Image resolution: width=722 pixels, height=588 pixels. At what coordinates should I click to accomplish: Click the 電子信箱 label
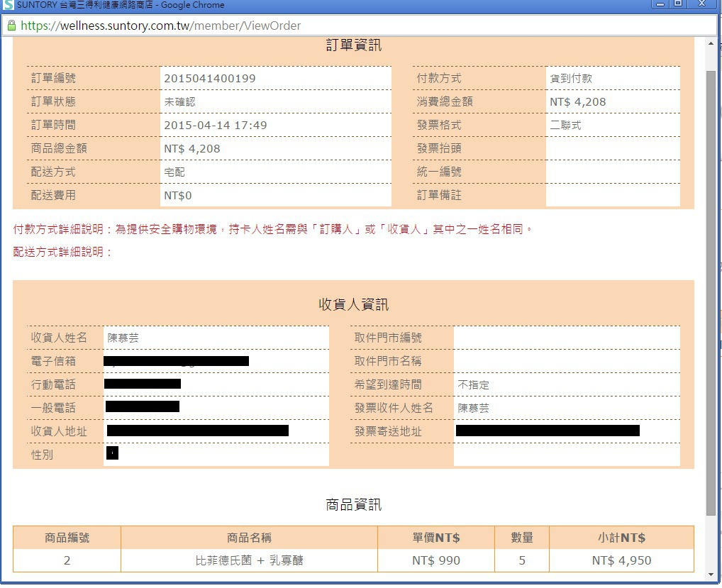click(x=53, y=362)
